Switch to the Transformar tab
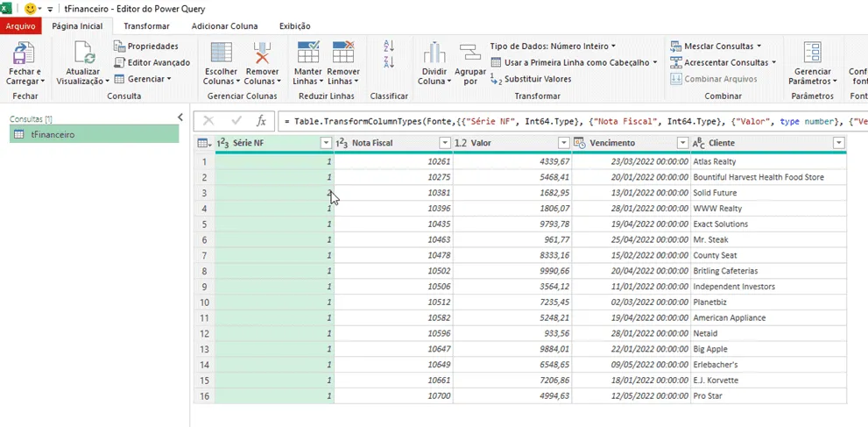Viewport: 868px width, 427px height. point(146,26)
